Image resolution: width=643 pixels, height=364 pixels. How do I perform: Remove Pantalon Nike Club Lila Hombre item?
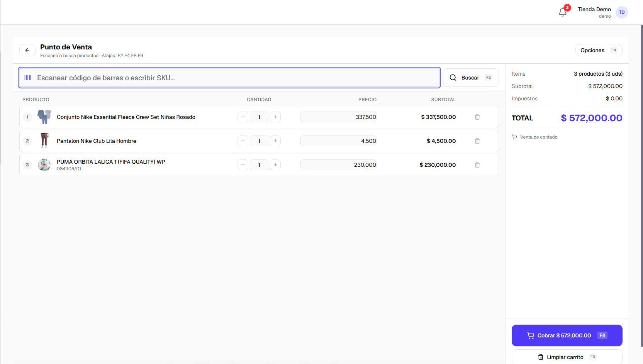click(477, 141)
